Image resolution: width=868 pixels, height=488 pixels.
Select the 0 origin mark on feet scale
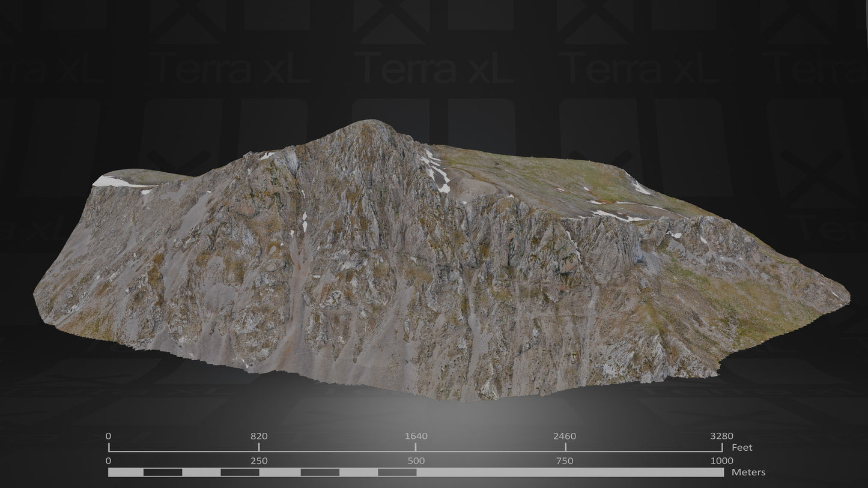click(x=109, y=446)
